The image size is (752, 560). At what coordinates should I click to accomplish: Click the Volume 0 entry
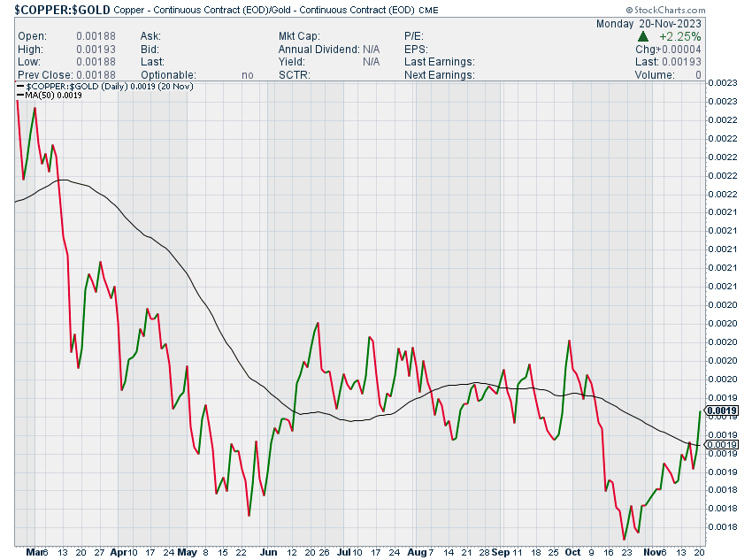[x=668, y=75]
